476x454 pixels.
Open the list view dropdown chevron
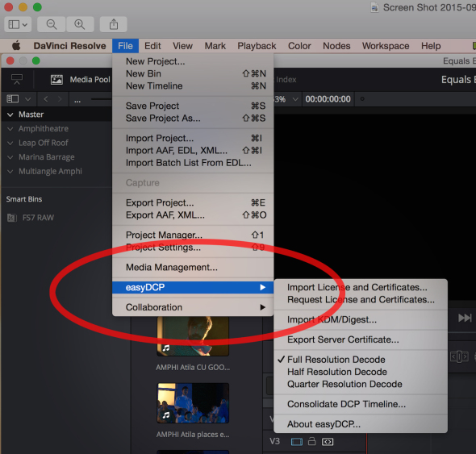point(27,99)
